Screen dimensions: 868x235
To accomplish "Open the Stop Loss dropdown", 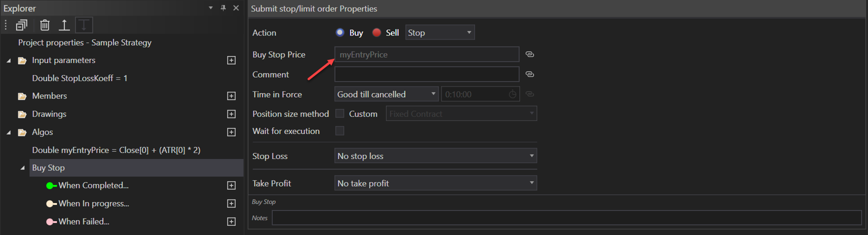I will click(435, 156).
